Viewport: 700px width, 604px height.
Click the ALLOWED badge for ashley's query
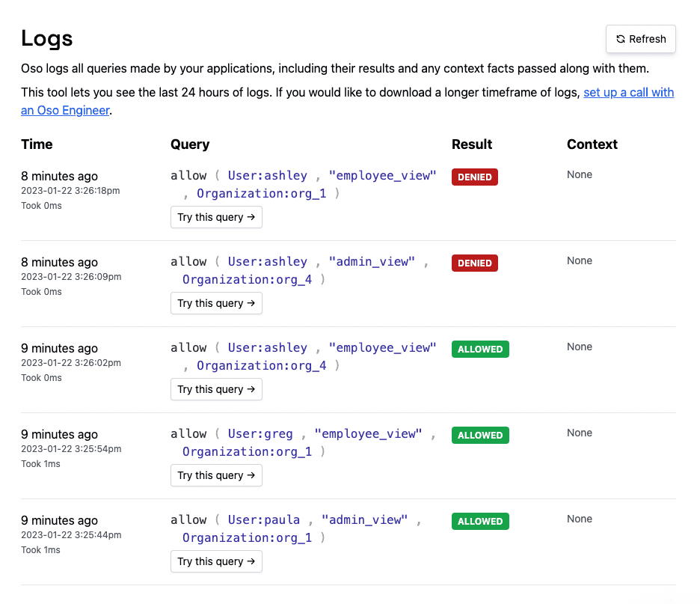pyautogui.click(x=479, y=350)
